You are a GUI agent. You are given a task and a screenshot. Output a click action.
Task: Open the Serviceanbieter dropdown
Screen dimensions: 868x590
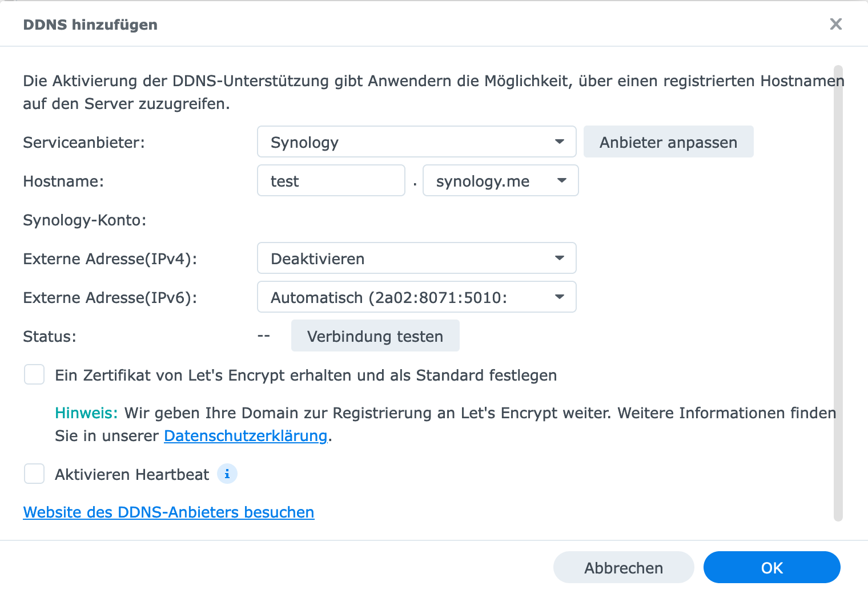point(416,142)
